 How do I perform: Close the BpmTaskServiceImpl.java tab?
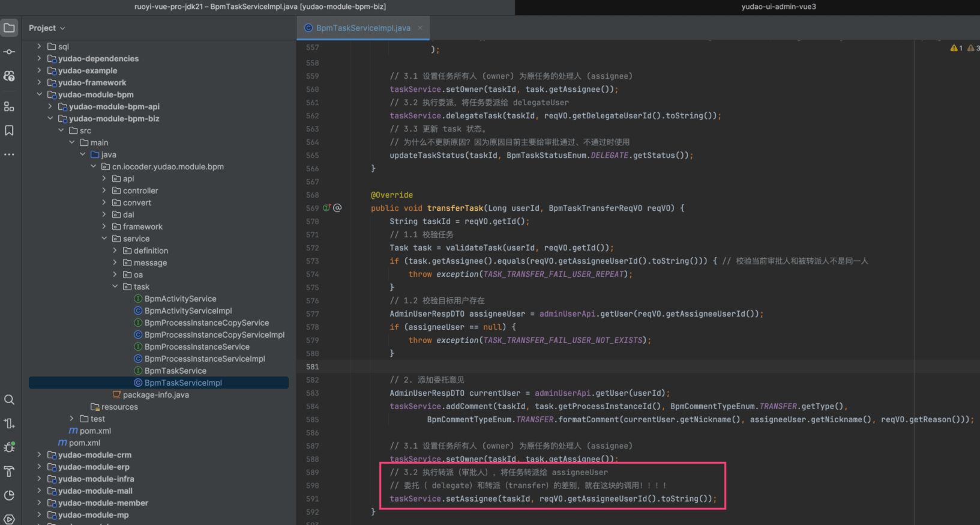click(420, 28)
